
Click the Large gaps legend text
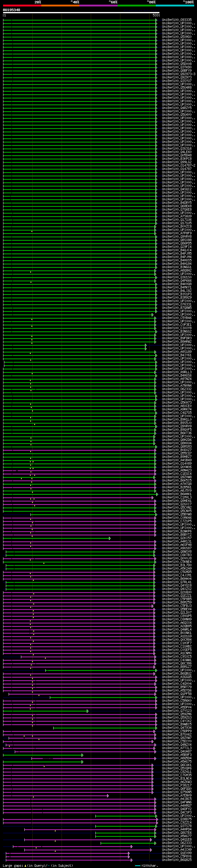(38, 865)
